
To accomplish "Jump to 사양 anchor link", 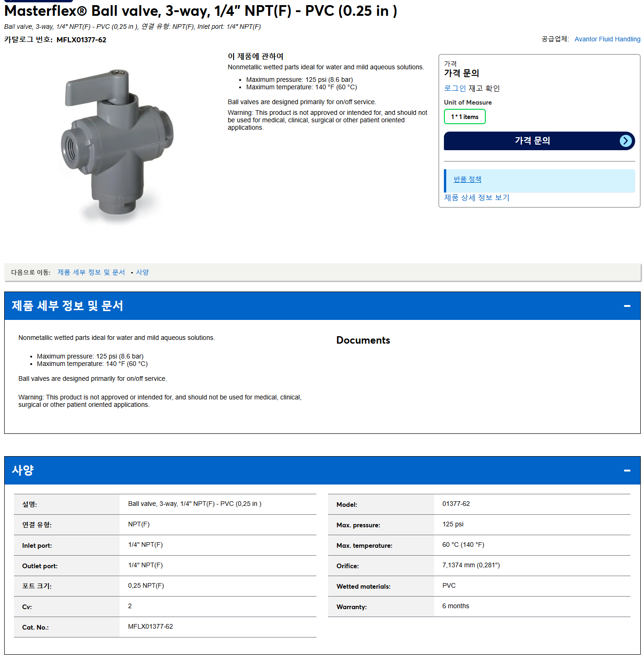I will pos(142,272).
